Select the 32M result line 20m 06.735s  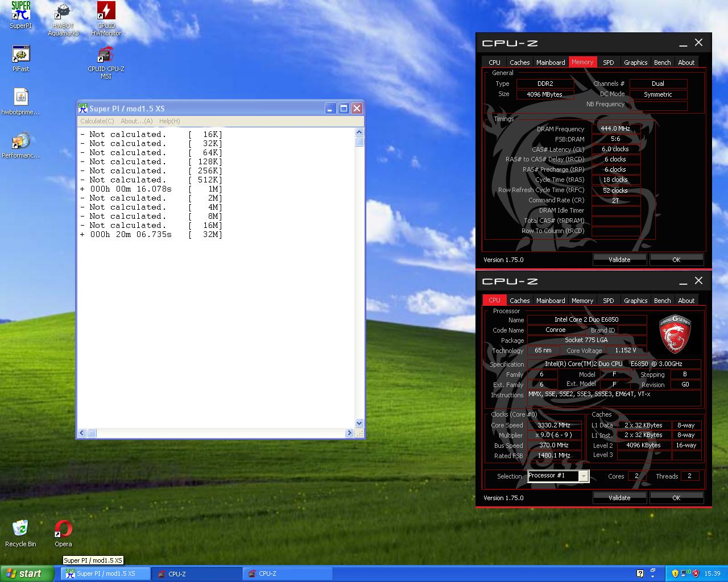pyautogui.click(x=151, y=234)
